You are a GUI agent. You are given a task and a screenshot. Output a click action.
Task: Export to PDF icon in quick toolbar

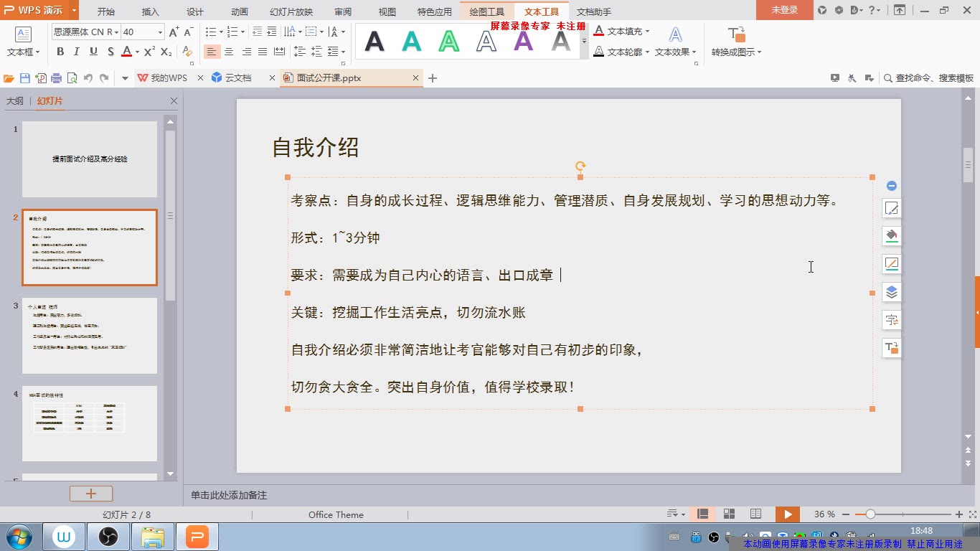tap(41, 78)
